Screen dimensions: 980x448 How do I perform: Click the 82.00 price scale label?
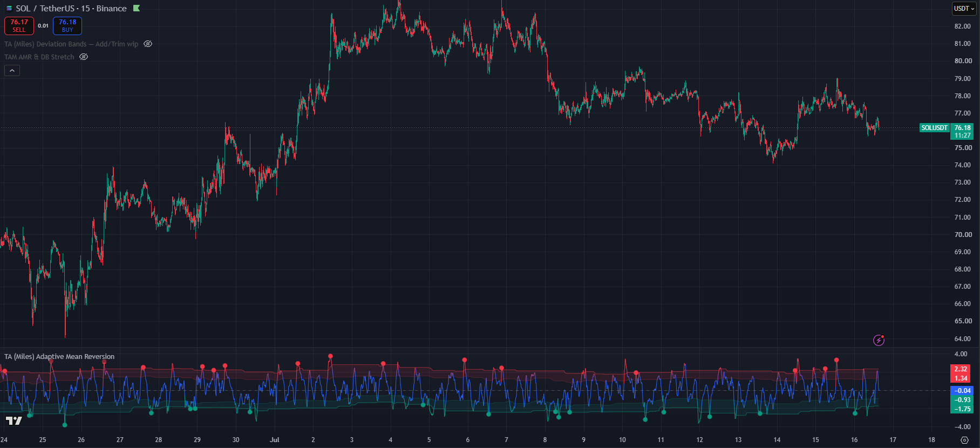[963, 26]
